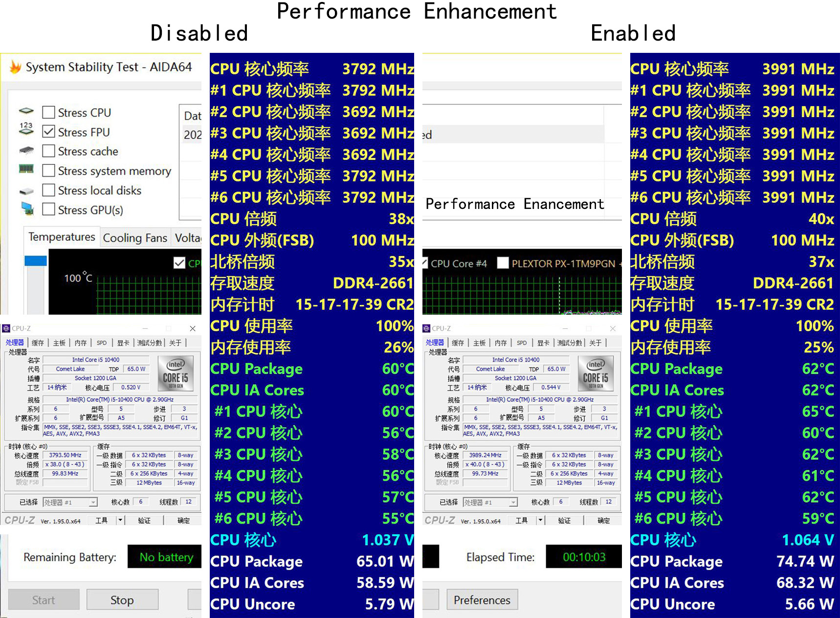Screen dimensions: 840x618
Task: Expand the 工具 arrow menu in right CPU-Z window
Action: pos(540,520)
